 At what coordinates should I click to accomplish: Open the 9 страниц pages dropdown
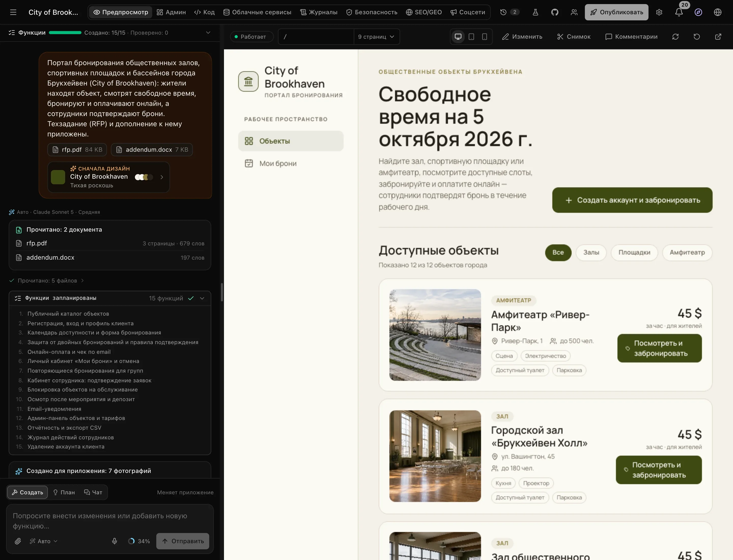tap(376, 37)
